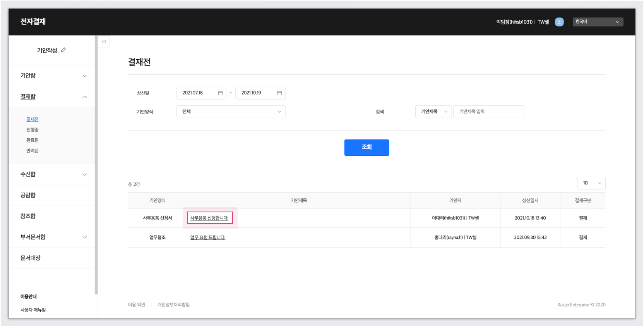The width and height of the screenshot is (644, 327).
Task: Click the 기안제목 입력 search field
Action: (488, 112)
